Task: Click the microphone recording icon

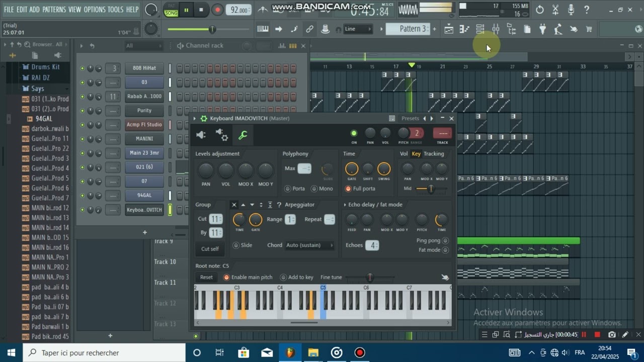Action: click(571, 10)
